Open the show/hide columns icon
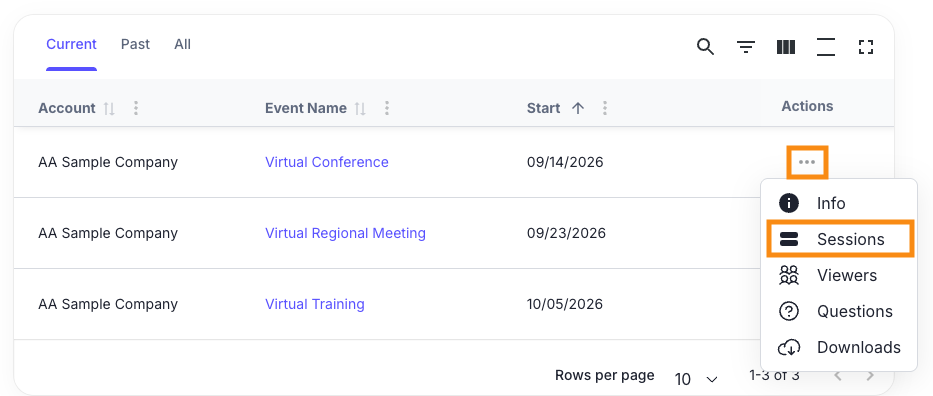The image size is (933, 396). 786,46
